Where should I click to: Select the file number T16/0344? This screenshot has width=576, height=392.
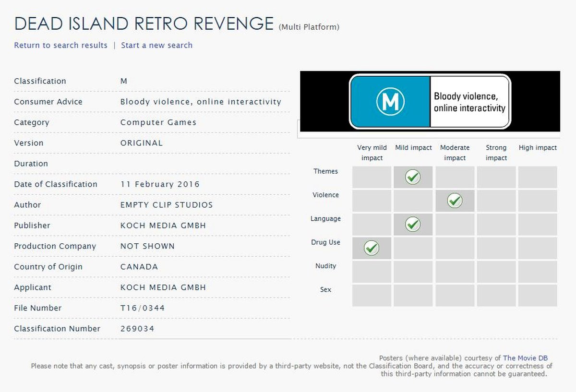(143, 308)
